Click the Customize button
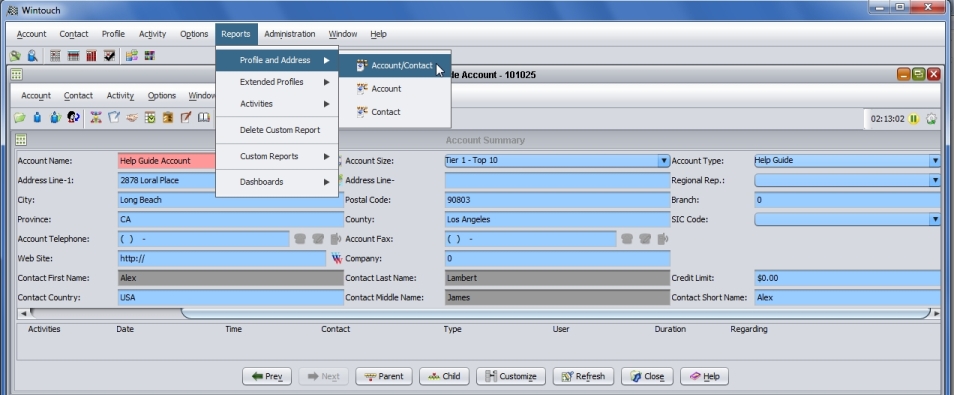Screen dimensions: 954x395 pyautogui.click(x=510, y=376)
